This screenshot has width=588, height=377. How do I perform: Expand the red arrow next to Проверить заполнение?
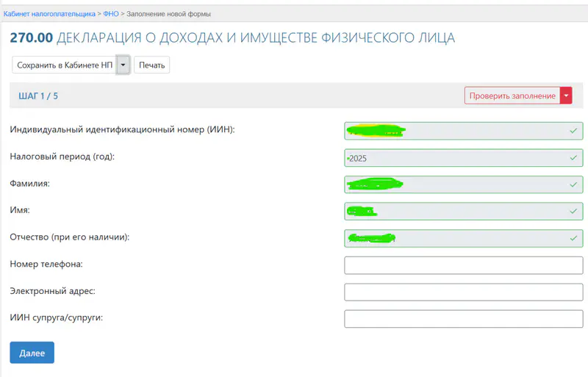[x=566, y=96]
